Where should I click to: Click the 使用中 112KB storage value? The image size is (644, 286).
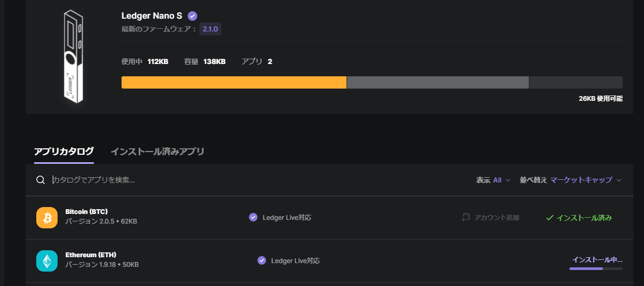145,61
